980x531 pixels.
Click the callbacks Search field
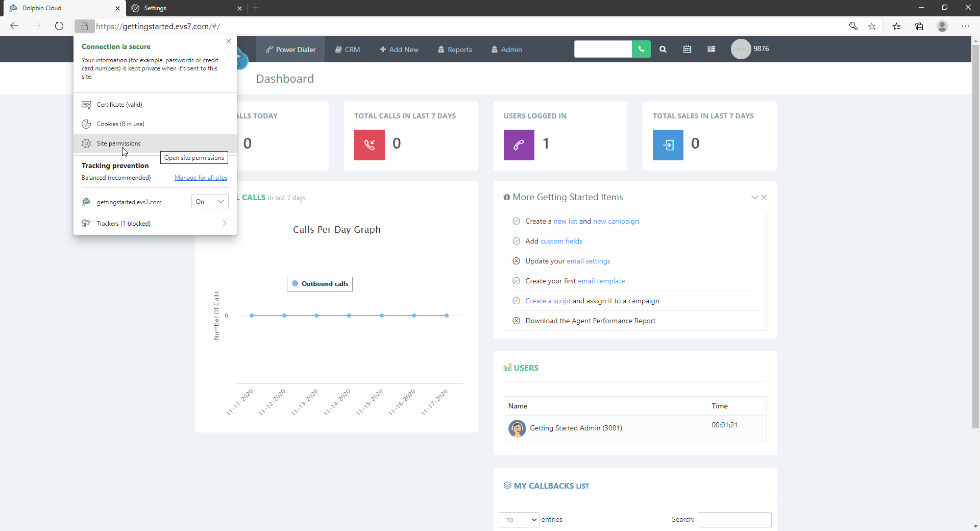coord(734,520)
